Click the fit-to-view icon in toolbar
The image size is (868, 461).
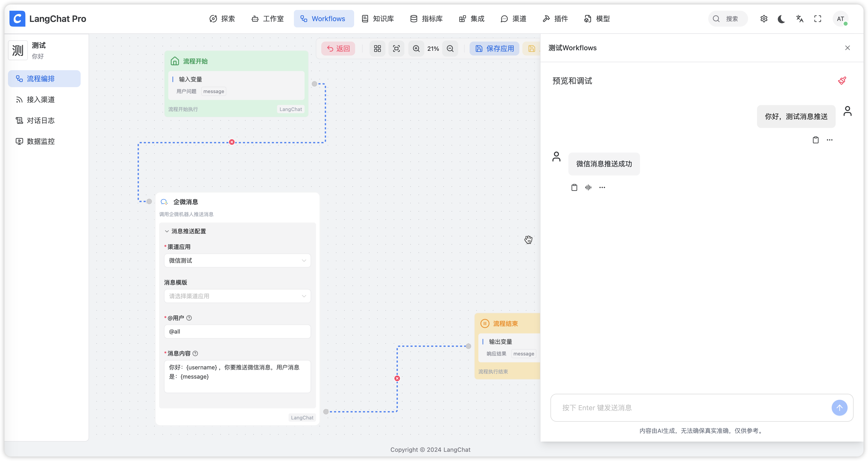(396, 49)
